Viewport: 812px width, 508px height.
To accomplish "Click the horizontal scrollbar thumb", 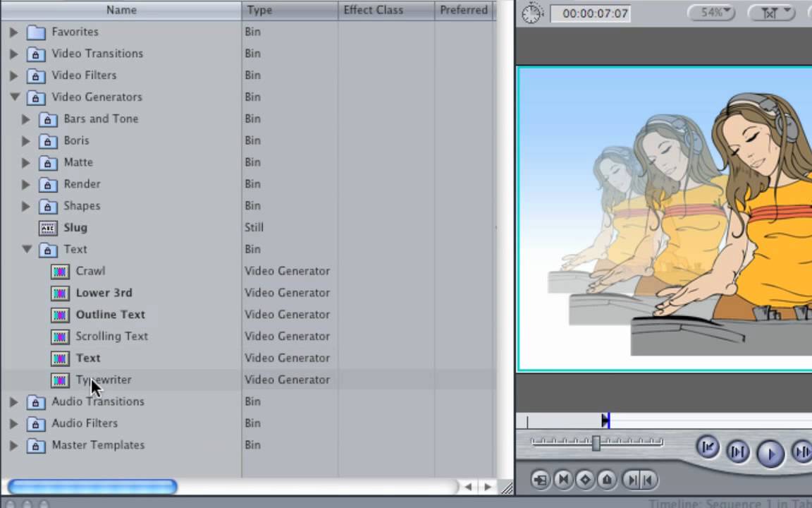I will point(92,487).
